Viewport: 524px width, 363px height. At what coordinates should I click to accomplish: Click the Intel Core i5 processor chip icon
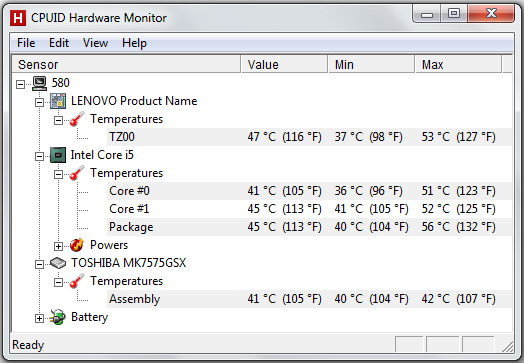(x=58, y=155)
